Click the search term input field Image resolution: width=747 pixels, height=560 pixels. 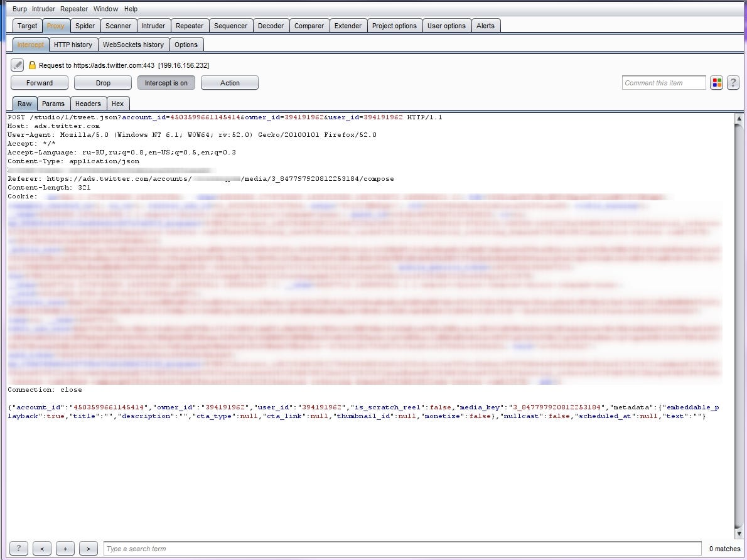point(402,549)
